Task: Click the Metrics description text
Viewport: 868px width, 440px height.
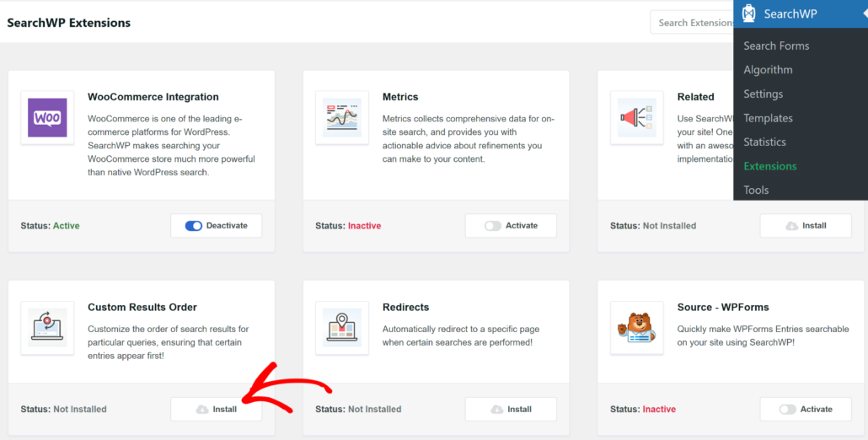Action: point(469,139)
